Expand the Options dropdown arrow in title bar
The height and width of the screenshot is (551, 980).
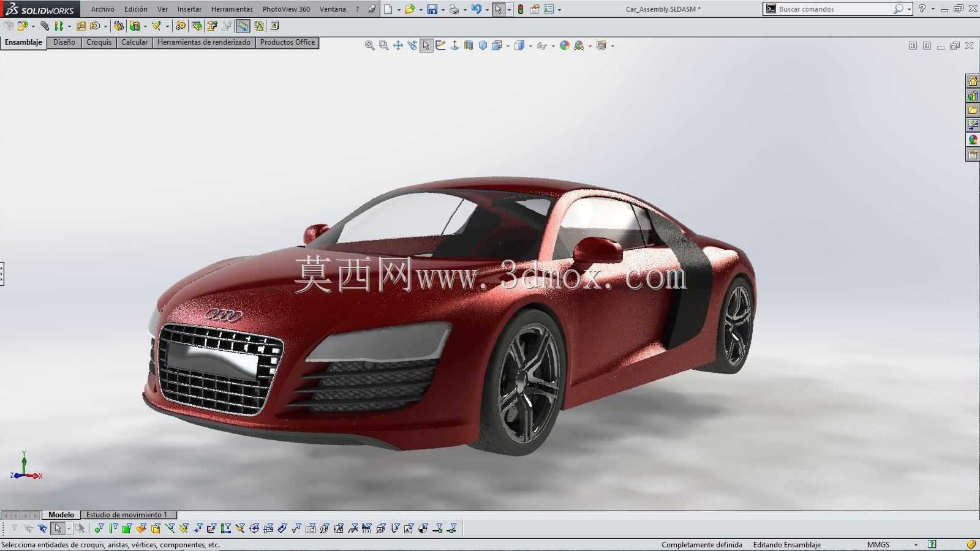click(559, 10)
